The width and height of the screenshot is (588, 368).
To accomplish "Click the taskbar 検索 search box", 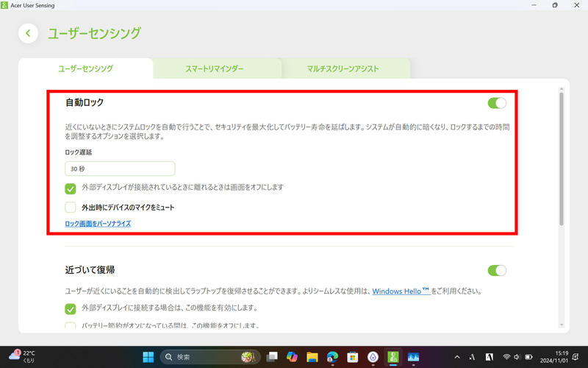I will click(210, 357).
